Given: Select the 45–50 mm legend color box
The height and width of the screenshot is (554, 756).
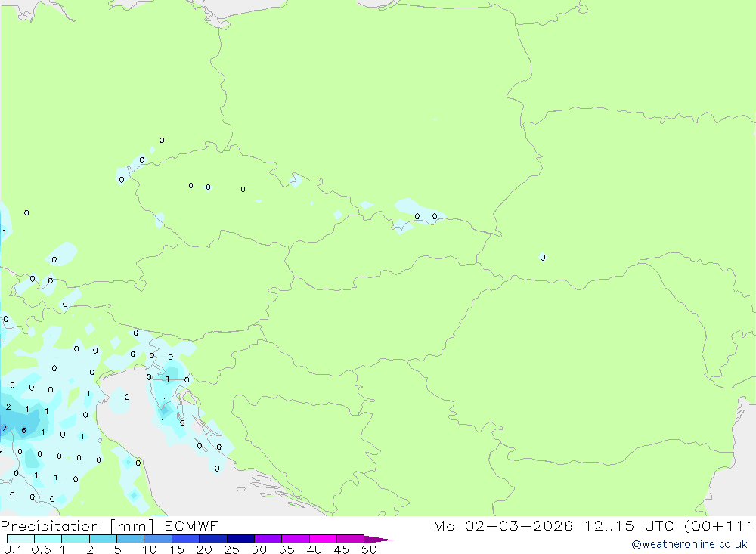Looking at the screenshot, I should (351, 539).
